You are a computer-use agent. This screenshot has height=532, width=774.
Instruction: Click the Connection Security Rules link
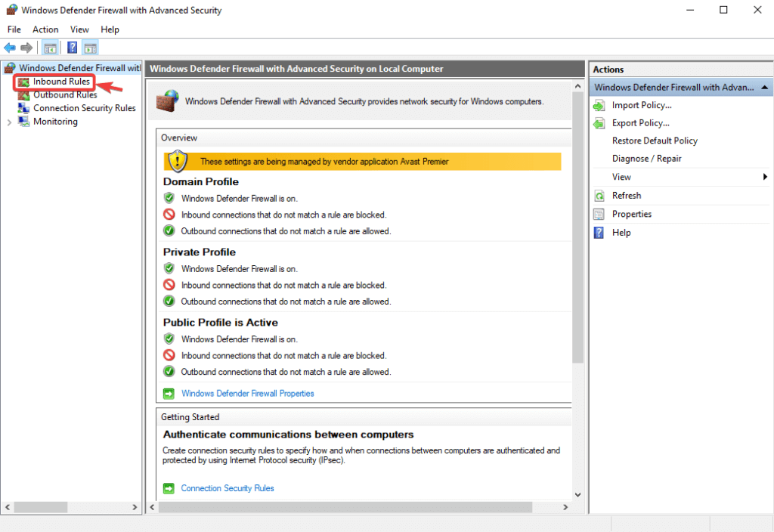228,488
